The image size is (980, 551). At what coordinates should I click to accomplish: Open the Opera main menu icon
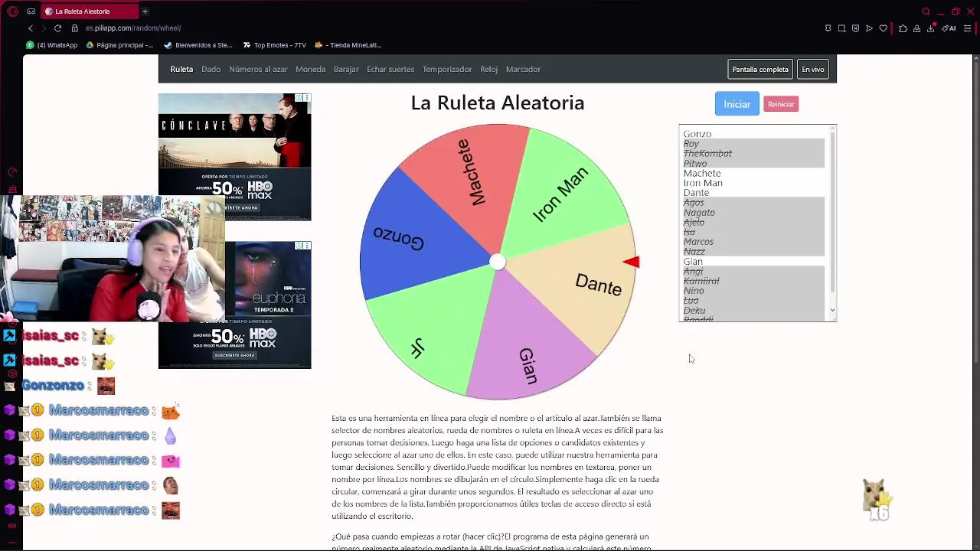pyautogui.click(x=12, y=11)
